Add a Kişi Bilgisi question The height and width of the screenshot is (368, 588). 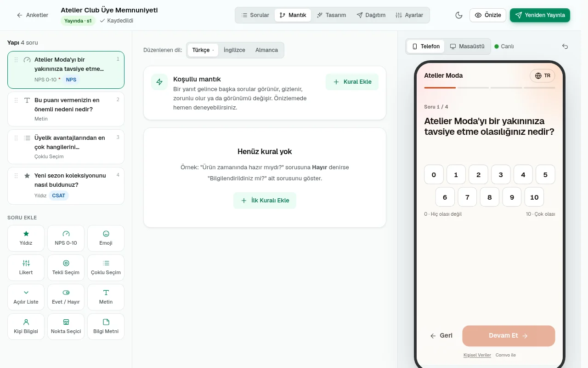pos(26,326)
